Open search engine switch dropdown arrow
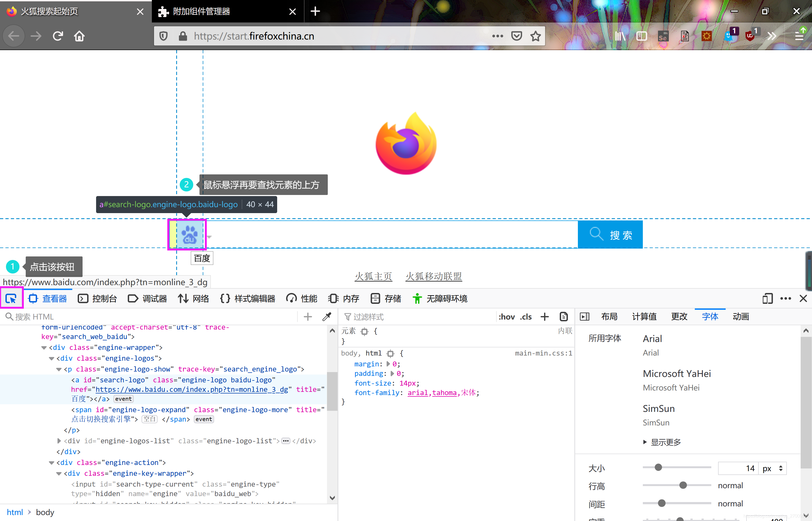 209,237
